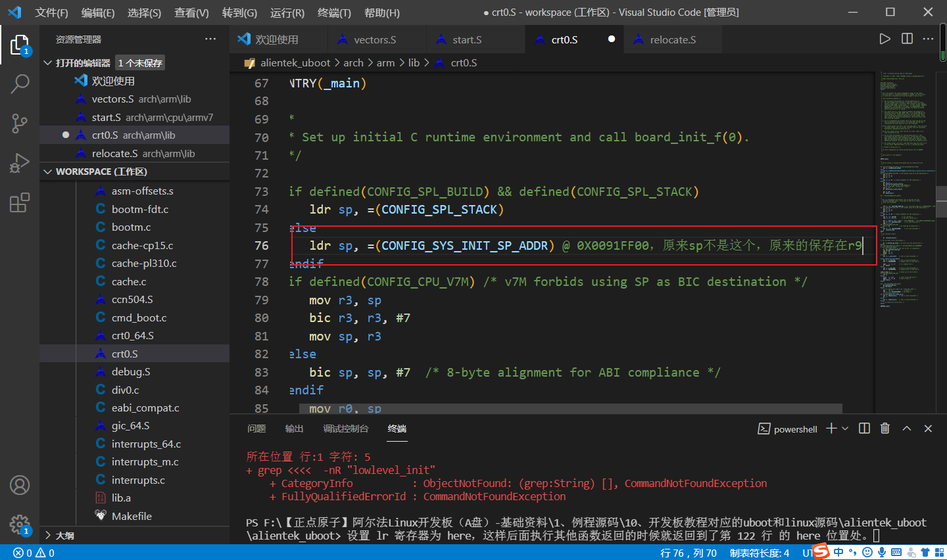The width and height of the screenshot is (947, 560).
Task: Open the Terminal menu
Action: point(334,12)
